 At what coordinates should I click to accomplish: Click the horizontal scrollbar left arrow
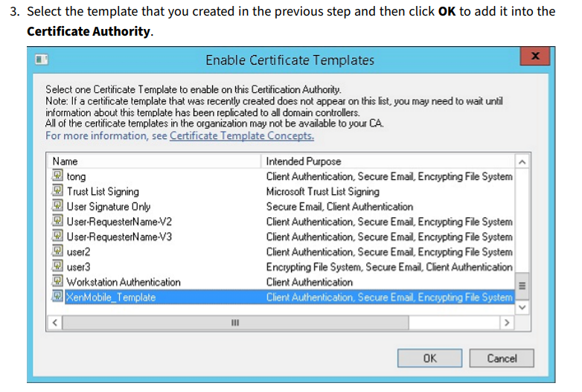(x=55, y=323)
